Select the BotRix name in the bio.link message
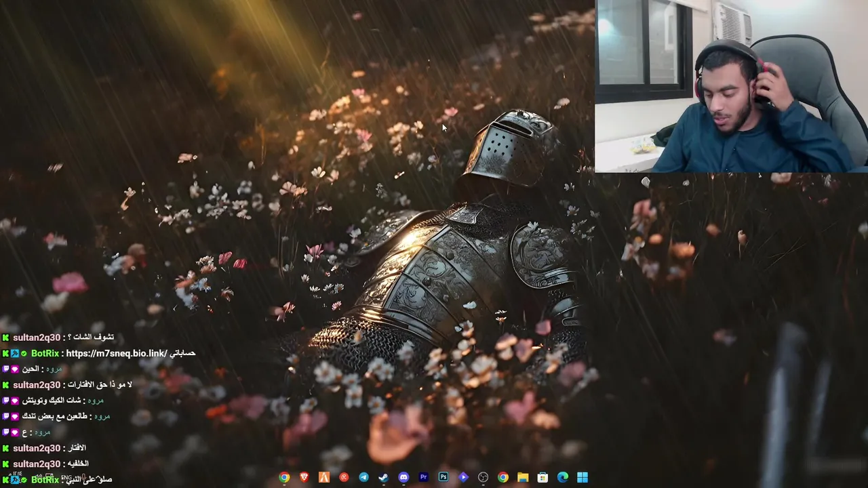 [45, 353]
